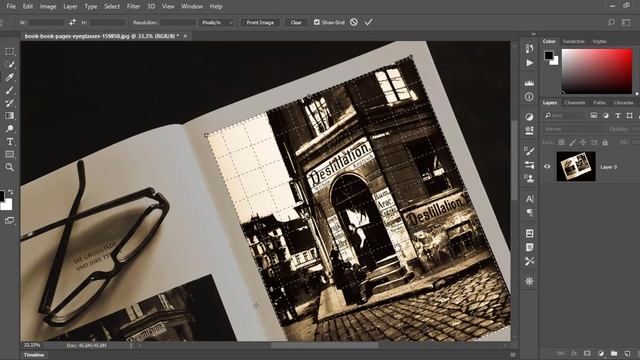Select the Quick Selection brush tool

click(9, 64)
